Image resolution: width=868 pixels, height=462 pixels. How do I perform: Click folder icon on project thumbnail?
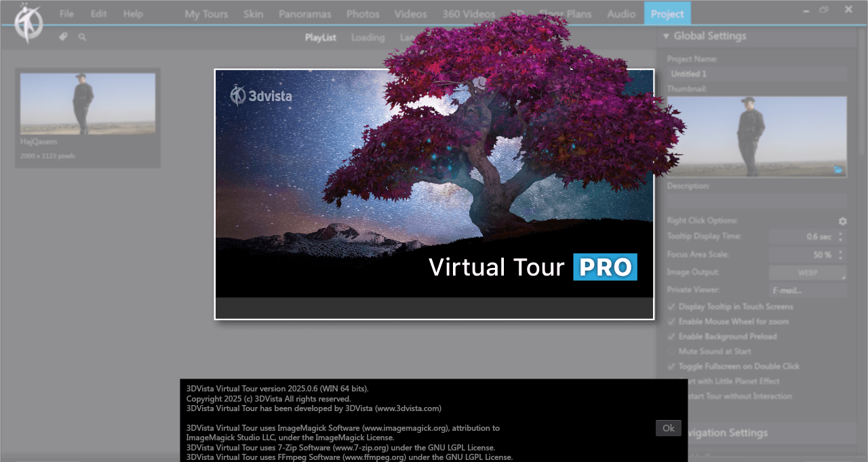[838, 170]
